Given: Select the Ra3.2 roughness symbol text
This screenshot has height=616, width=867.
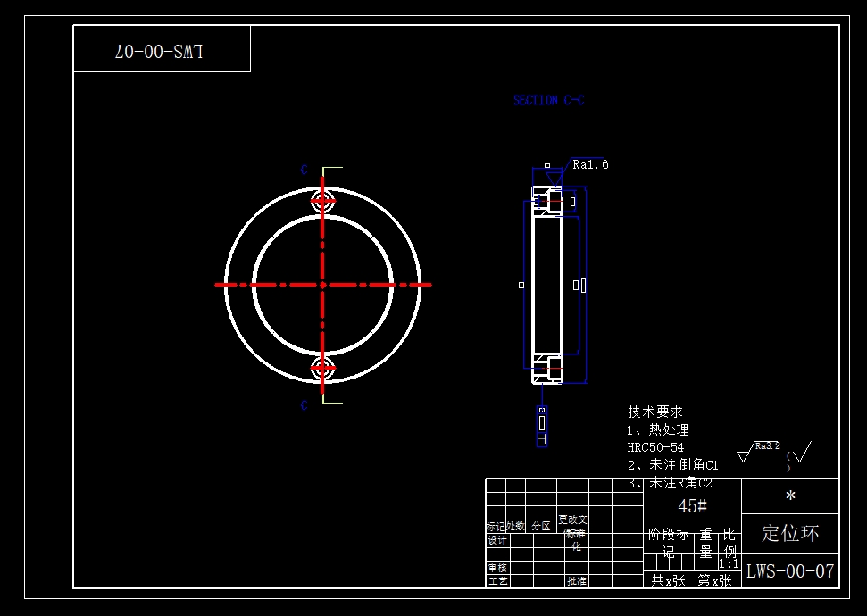Looking at the screenshot, I should 768,445.
